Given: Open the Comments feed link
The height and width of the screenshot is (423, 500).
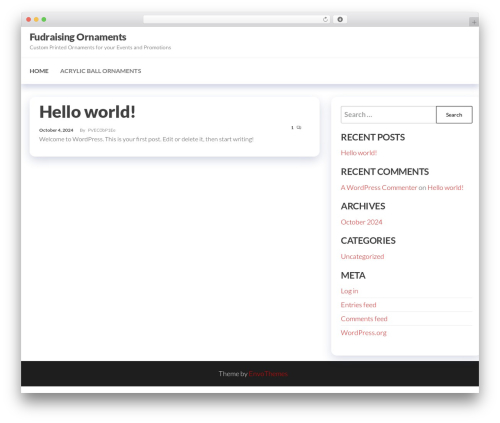Looking at the screenshot, I should 364,319.
